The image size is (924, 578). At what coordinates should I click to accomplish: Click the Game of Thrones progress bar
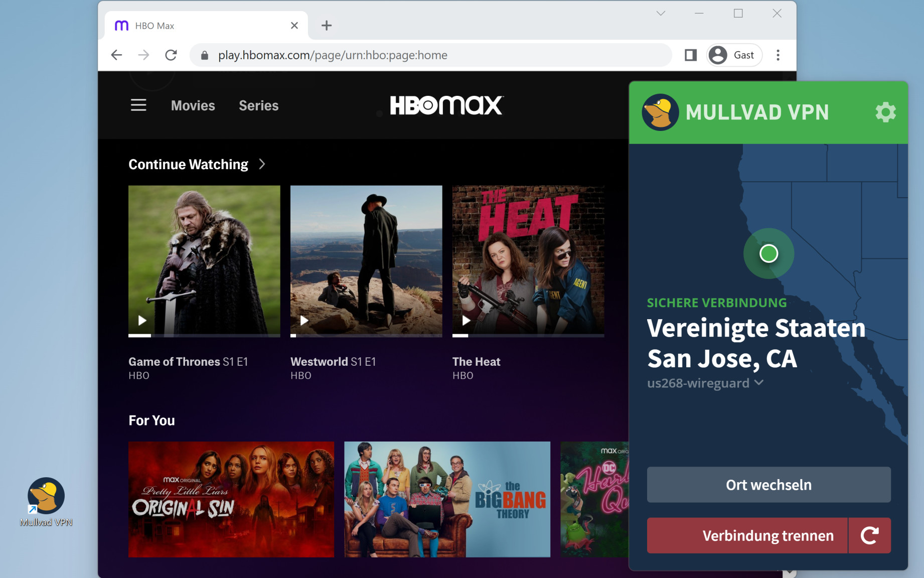(204, 335)
